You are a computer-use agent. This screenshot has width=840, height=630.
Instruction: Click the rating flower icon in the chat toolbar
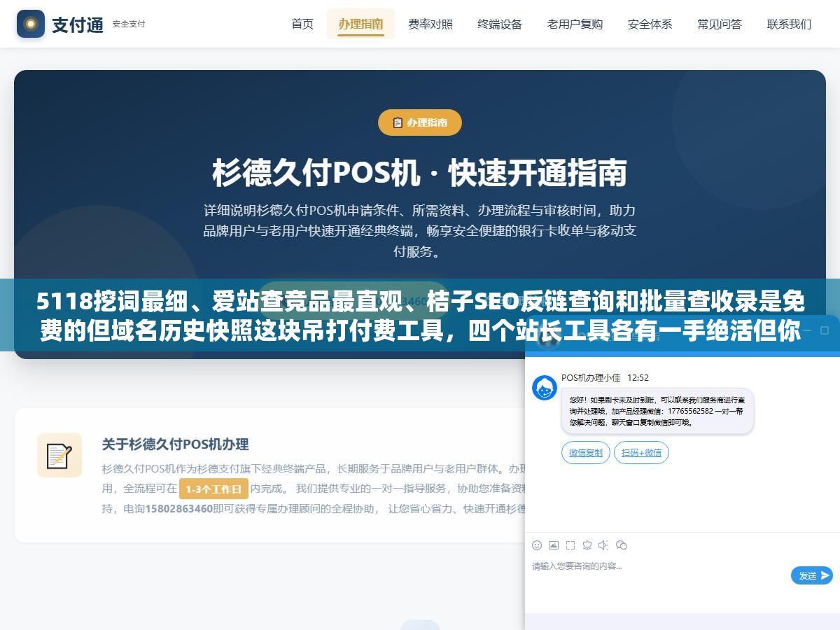[587, 545]
